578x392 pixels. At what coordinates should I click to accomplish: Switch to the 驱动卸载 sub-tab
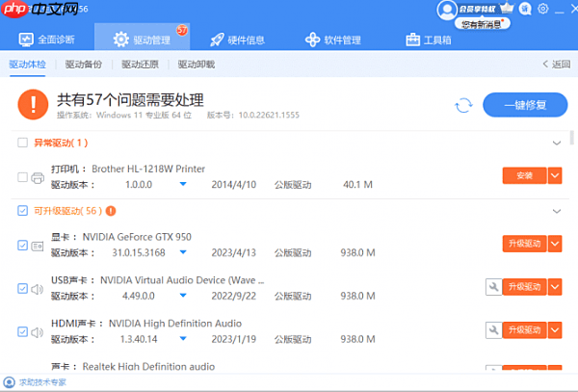tap(197, 65)
